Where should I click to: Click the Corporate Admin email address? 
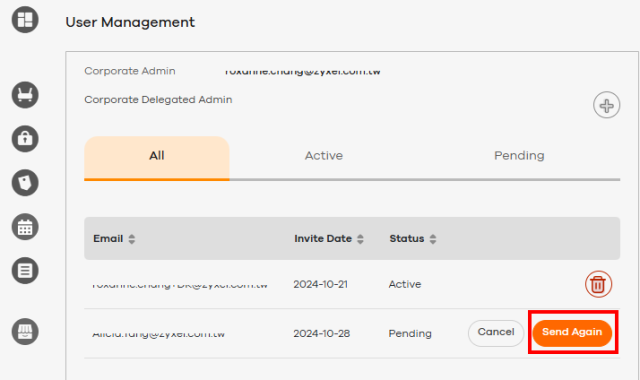(x=302, y=71)
